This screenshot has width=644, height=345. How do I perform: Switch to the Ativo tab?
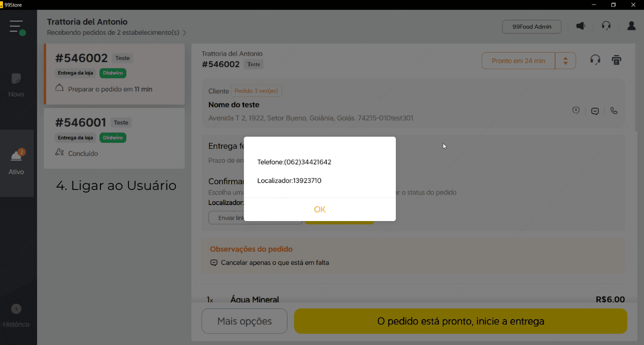[16, 163]
